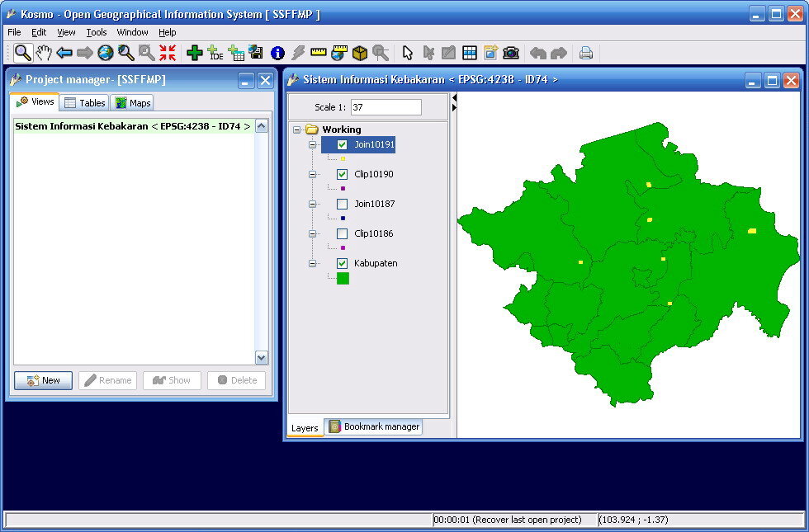
Task: Click the New button in Project manager
Action: tap(44, 380)
